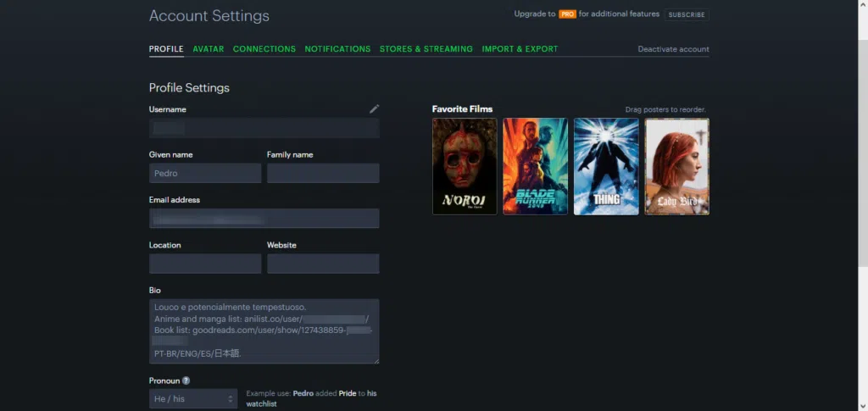This screenshot has height=411, width=868.
Task: Open the Avatar tab
Action: tap(209, 48)
